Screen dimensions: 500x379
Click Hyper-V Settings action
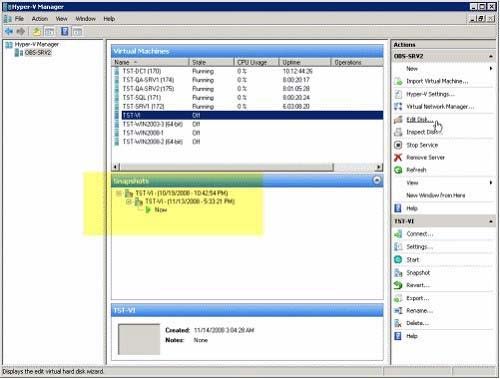(430, 94)
